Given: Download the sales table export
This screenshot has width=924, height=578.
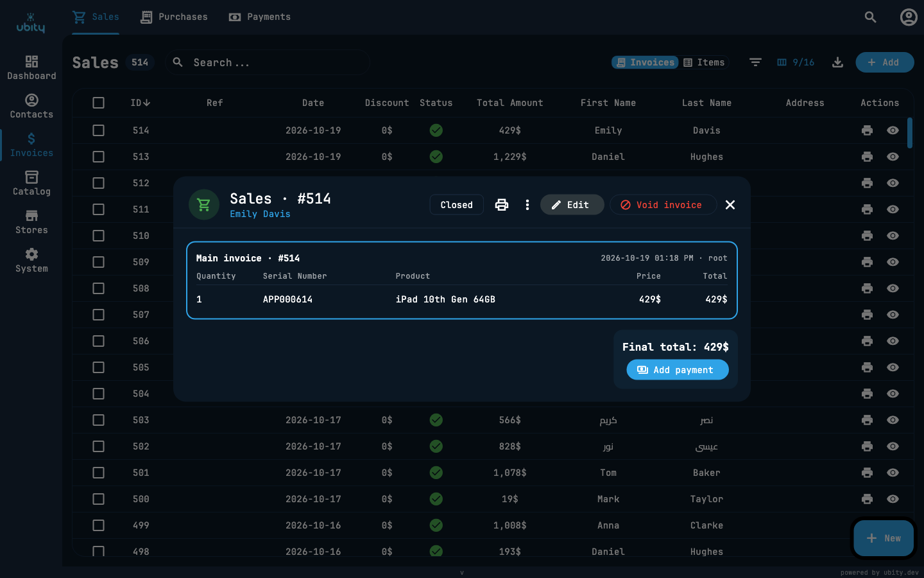Looking at the screenshot, I should pyautogui.click(x=837, y=62).
